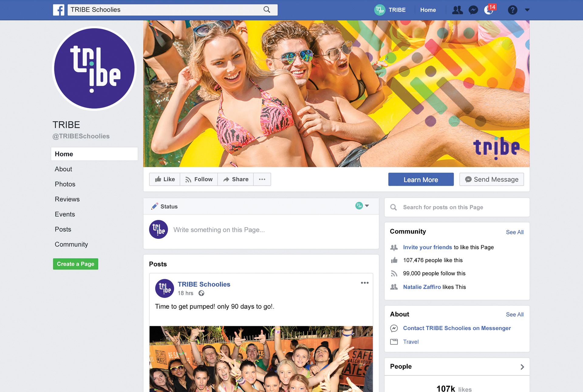Click the page-search magnifier icon
This screenshot has width=583, height=392.
(x=394, y=207)
